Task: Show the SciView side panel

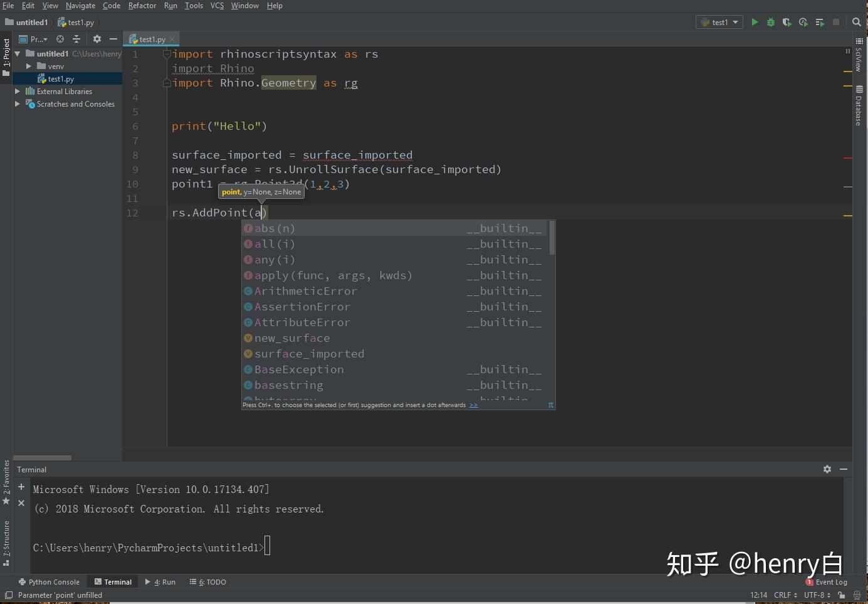Action: (x=859, y=55)
